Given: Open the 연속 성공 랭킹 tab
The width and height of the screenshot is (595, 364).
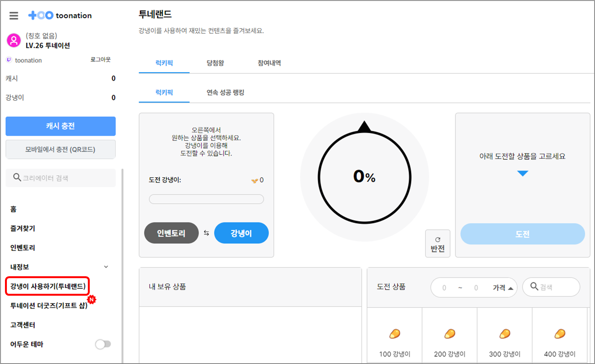Looking at the screenshot, I should point(225,92).
